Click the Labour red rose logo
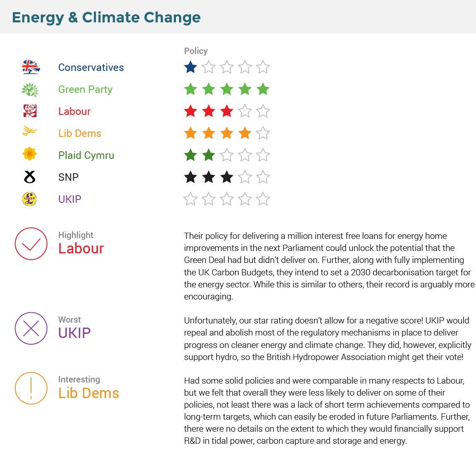476x457 pixels. point(30,111)
